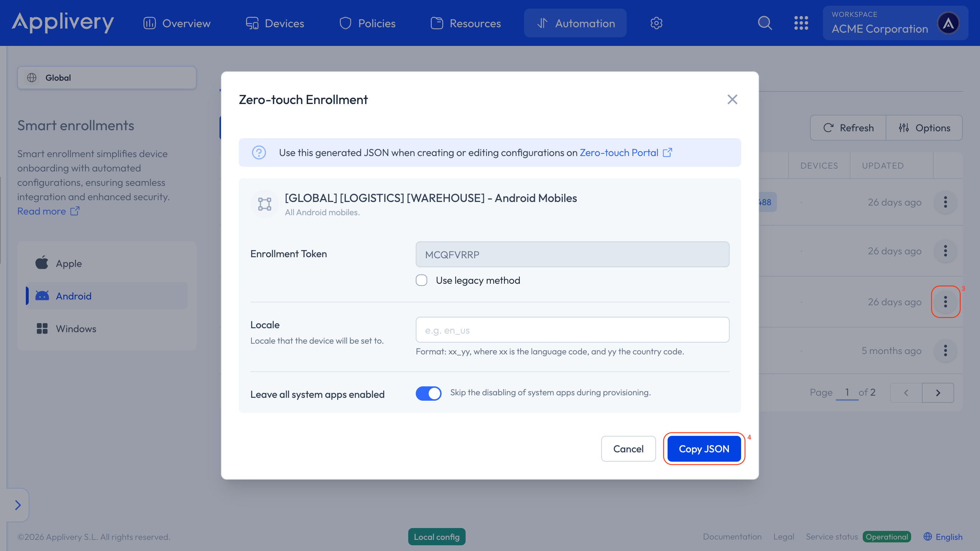Select the Apple platform icon

[x=43, y=263]
